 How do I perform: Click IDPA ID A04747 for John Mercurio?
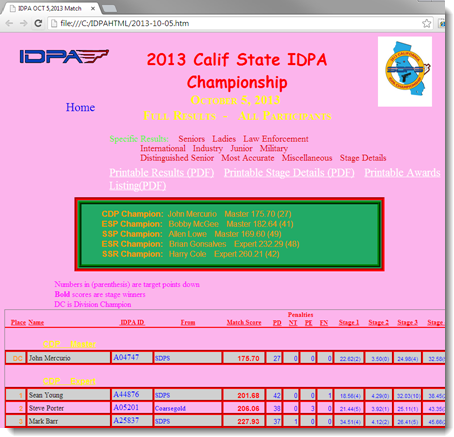coord(126,357)
